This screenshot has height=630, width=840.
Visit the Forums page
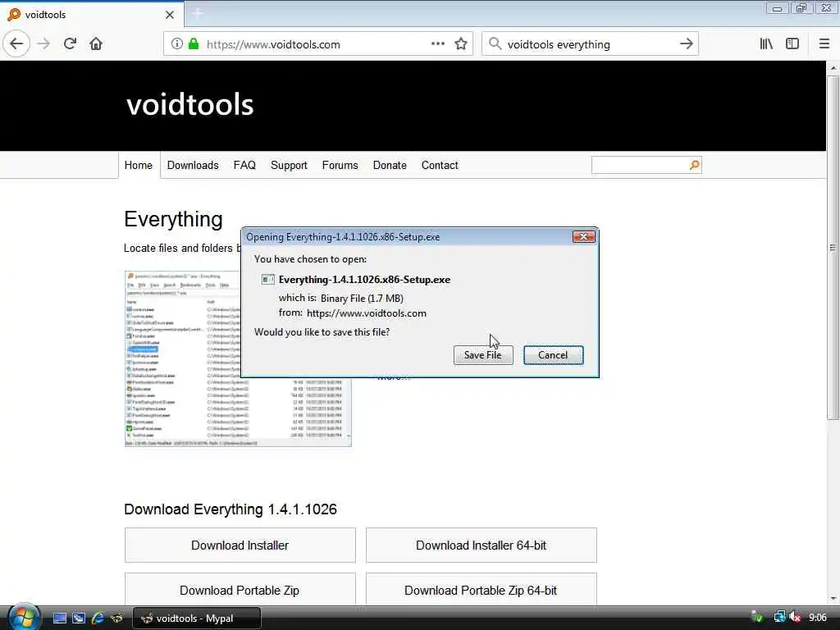pos(340,165)
